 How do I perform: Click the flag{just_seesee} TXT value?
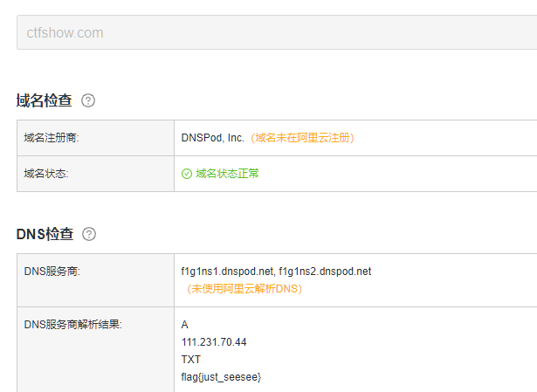[221, 376]
